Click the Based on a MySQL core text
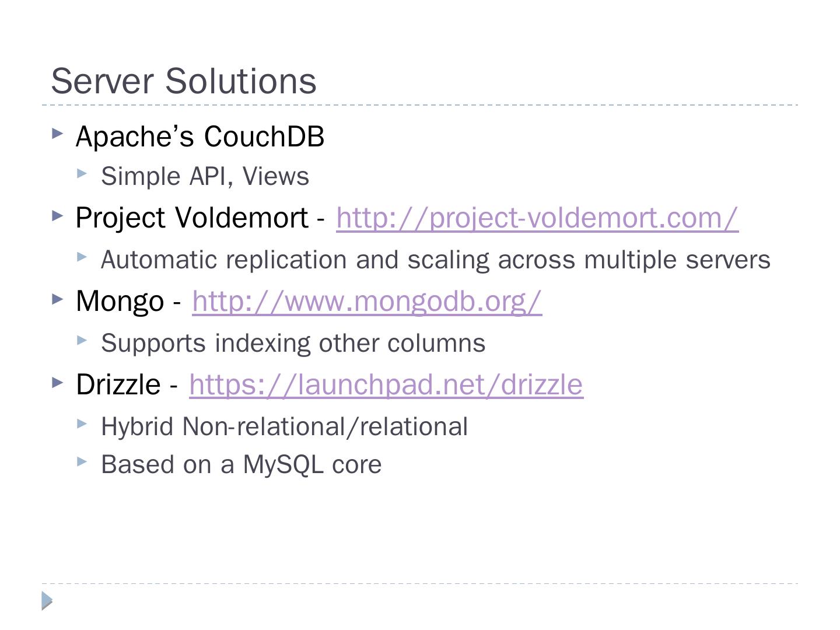 pos(241,465)
